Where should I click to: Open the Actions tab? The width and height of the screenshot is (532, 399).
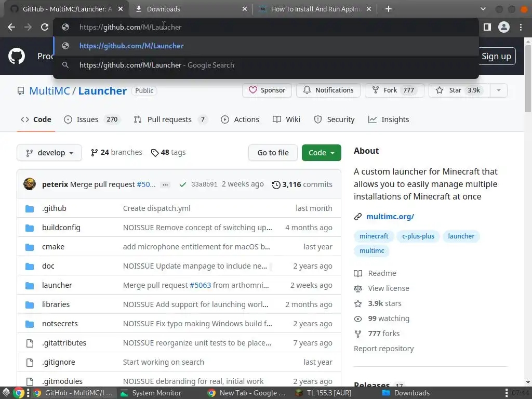pyautogui.click(x=240, y=119)
